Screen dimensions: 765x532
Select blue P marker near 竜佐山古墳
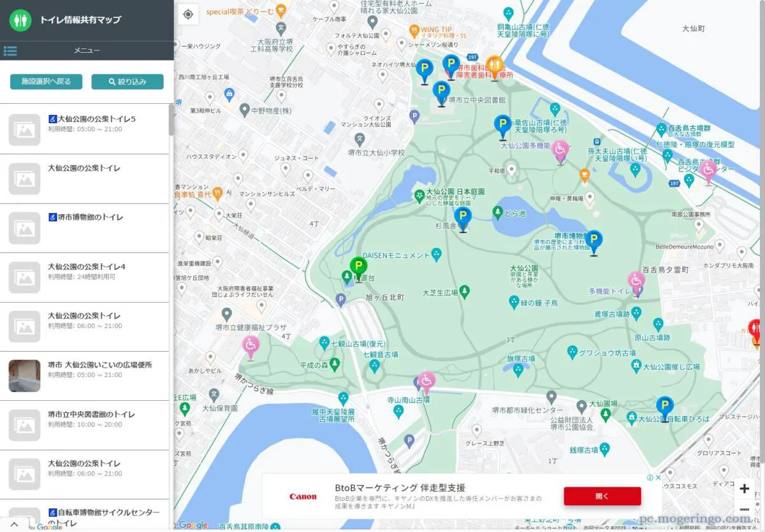coord(503,127)
